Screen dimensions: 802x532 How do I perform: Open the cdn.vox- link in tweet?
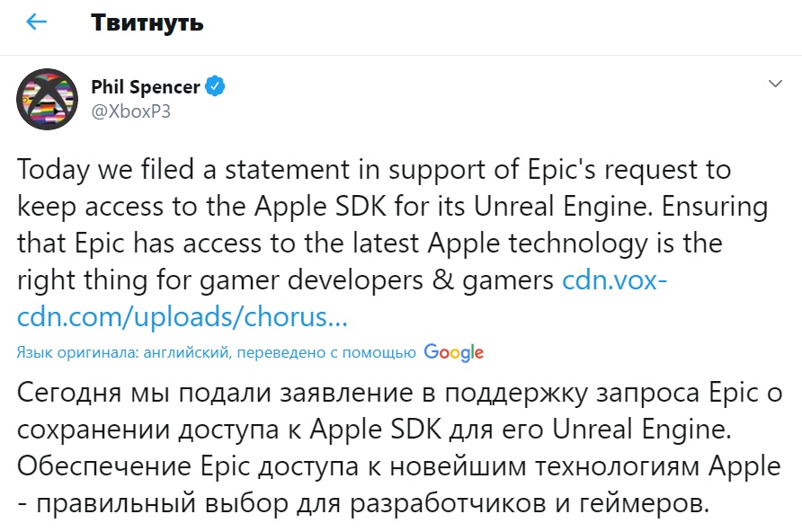[x=614, y=280]
